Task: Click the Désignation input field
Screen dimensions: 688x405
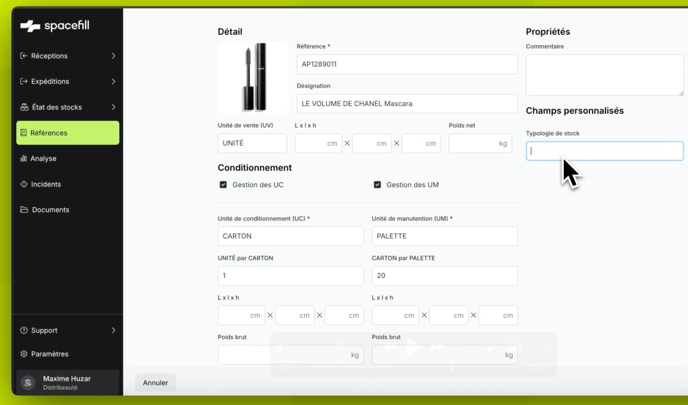Action: coord(407,103)
